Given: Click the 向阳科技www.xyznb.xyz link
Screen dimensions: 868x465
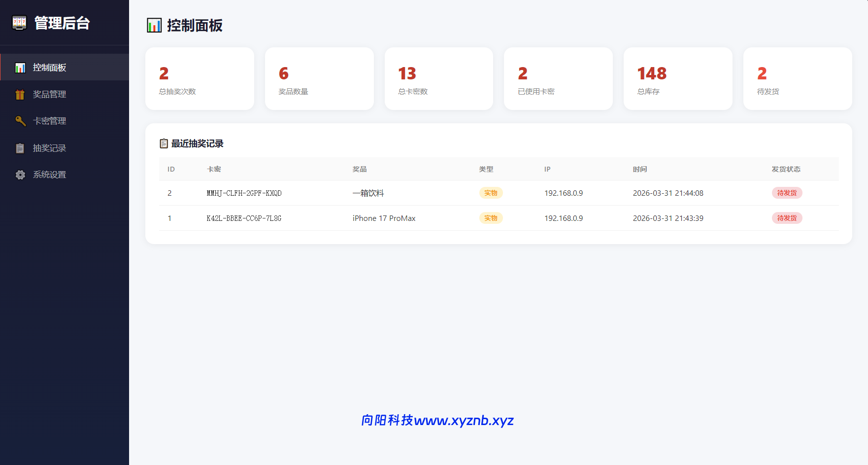Looking at the screenshot, I should 437,421.
